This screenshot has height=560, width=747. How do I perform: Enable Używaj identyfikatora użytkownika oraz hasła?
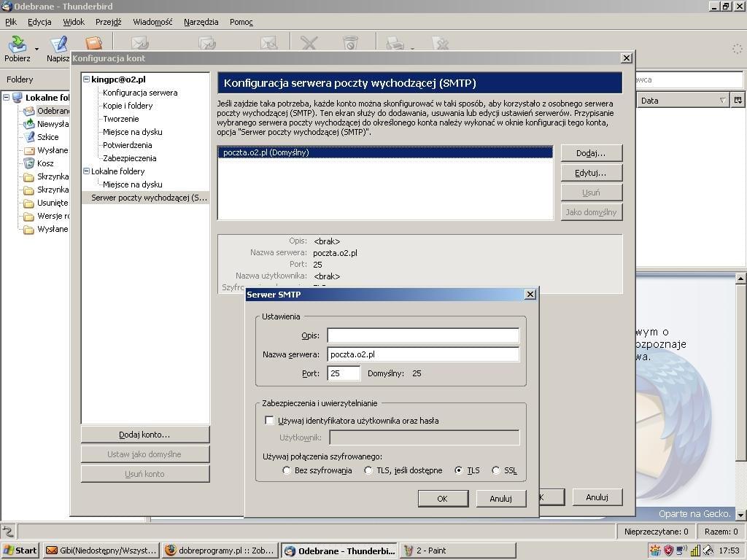pos(270,421)
